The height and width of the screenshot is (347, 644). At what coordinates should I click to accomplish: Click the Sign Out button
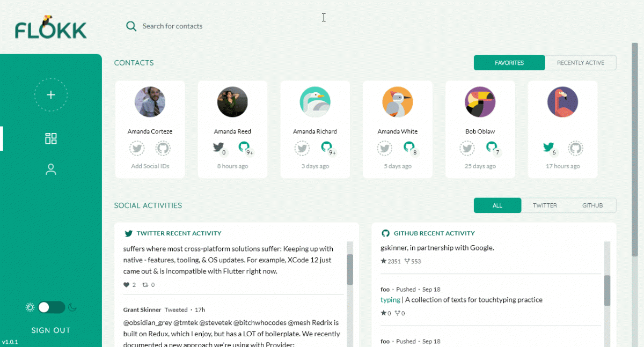click(51, 330)
